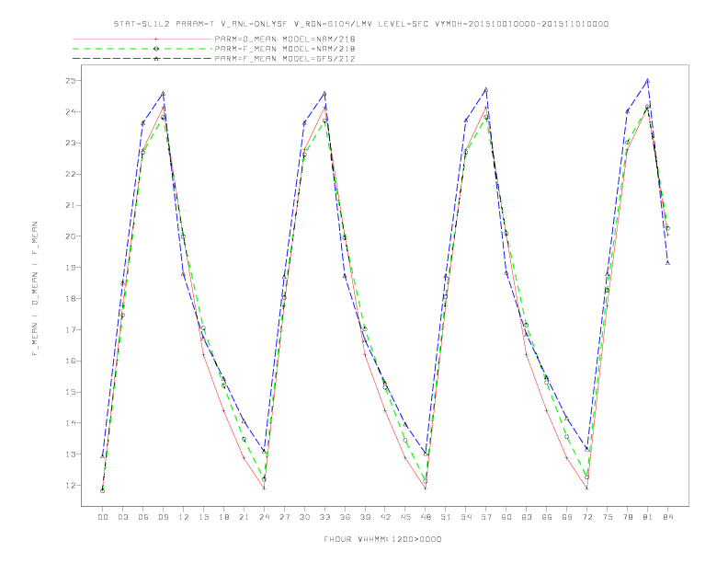Click x-axis forecast hour label 30
Screen dimensions: 728x563
pos(304,517)
